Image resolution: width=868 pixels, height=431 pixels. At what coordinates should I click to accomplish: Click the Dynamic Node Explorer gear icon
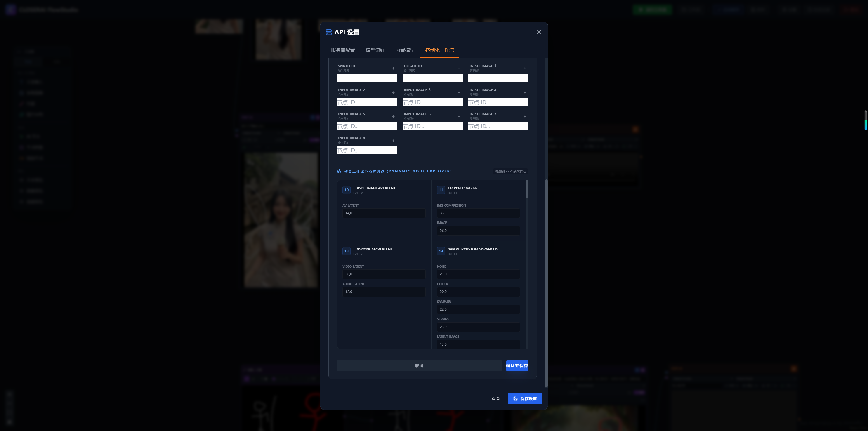[x=339, y=171]
